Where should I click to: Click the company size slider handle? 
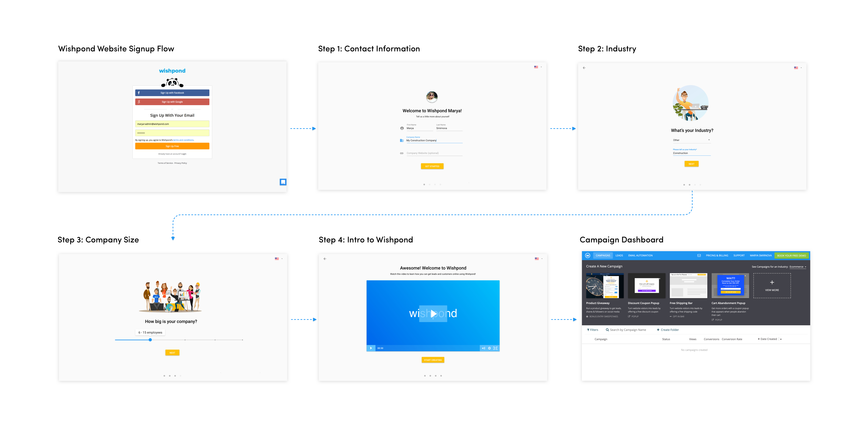150,340
